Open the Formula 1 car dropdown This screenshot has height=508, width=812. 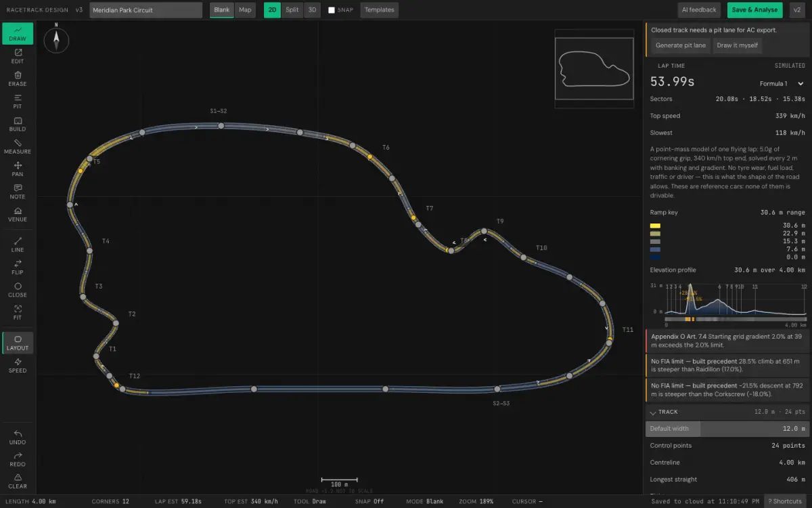click(x=781, y=84)
